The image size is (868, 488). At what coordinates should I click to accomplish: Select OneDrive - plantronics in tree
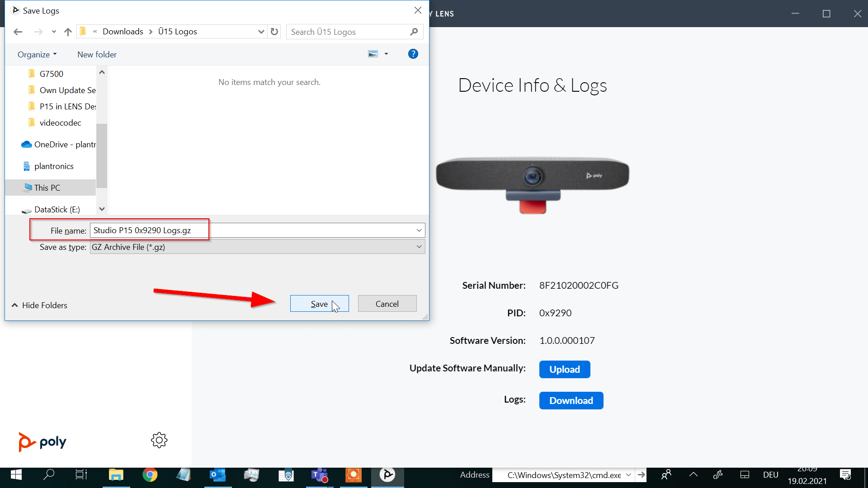(58, 144)
